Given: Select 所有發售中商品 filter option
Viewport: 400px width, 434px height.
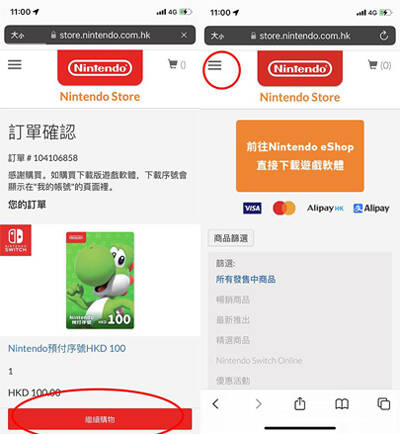Looking at the screenshot, I should pyautogui.click(x=246, y=279).
